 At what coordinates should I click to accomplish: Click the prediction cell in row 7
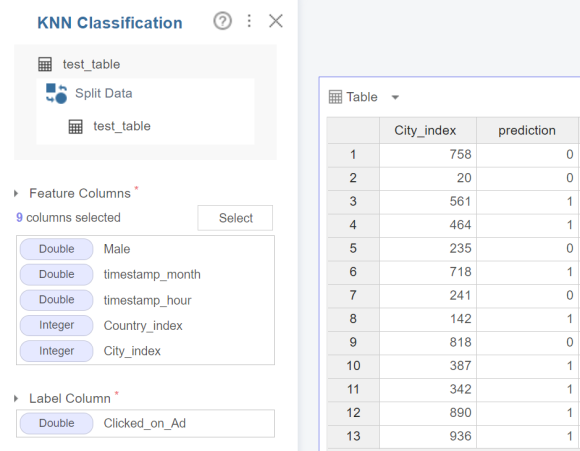[527, 295]
